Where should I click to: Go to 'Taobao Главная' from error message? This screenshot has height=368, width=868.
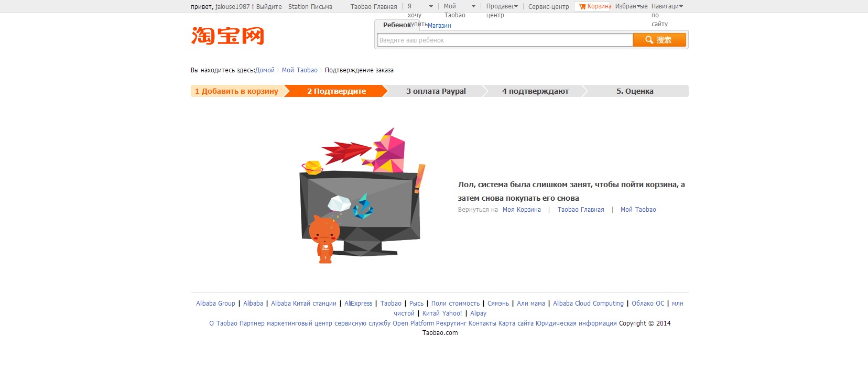pyautogui.click(x=581, y=210)
